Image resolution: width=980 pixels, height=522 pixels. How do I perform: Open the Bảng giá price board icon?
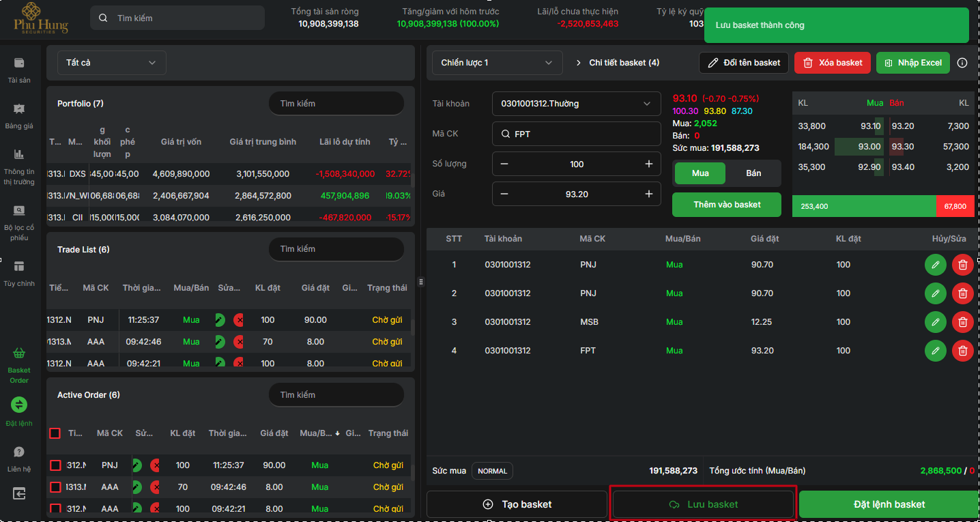coord(19,109)
